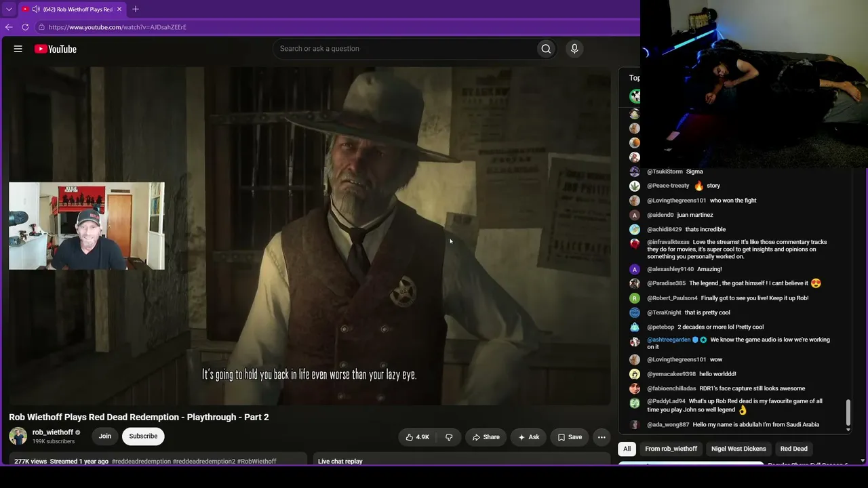Go to the YouTube home logo
The width and height of the screenshot is (868, 488).
pos(56,49)
